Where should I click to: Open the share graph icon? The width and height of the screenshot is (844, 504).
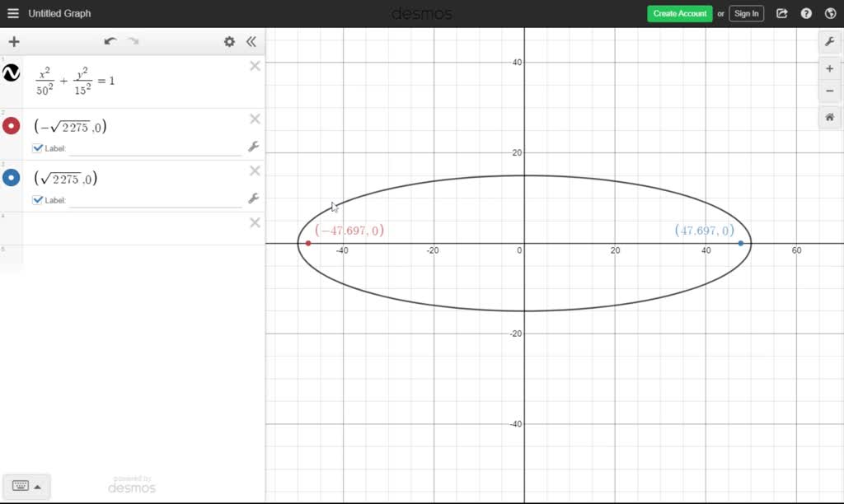click(x=781, y=13)
